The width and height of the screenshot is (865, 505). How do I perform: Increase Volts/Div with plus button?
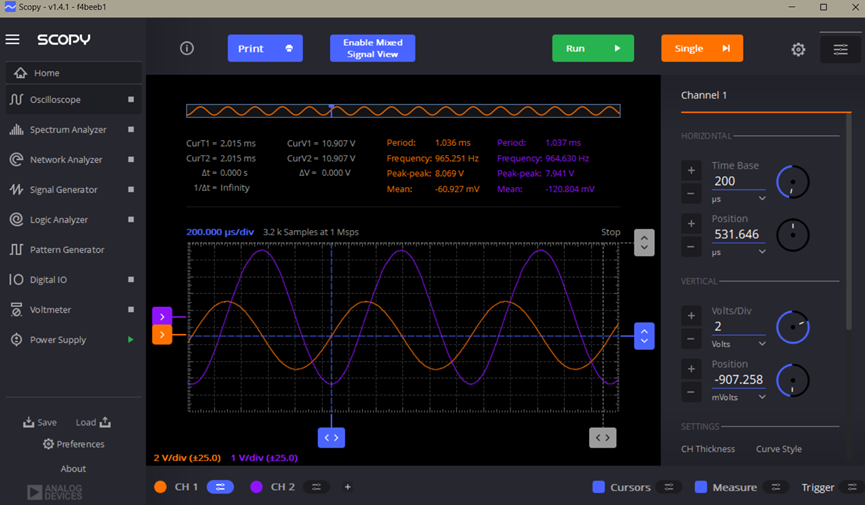(x=691, y=316)
